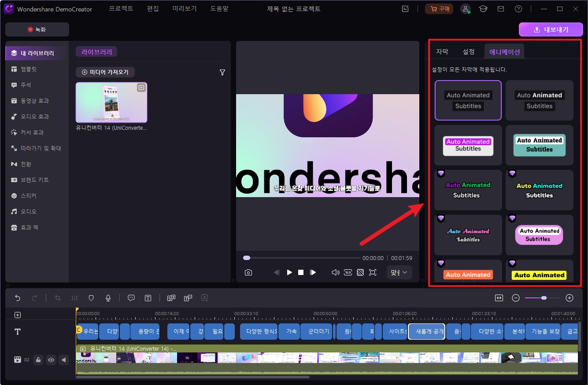Image resolution: width=588 pixels, height=385 pixels.
Task: Select the crop tool in timeline toolbar
Action: click(57, 298)
